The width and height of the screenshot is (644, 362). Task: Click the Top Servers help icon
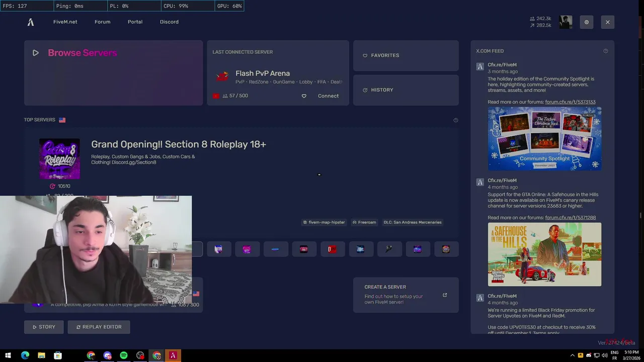(x=456, y=120)
